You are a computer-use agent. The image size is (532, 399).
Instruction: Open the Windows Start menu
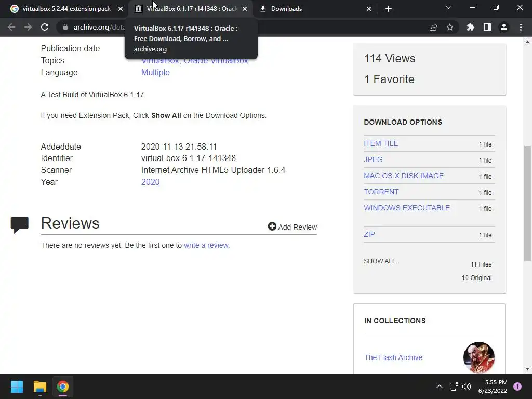pos(17,387)
